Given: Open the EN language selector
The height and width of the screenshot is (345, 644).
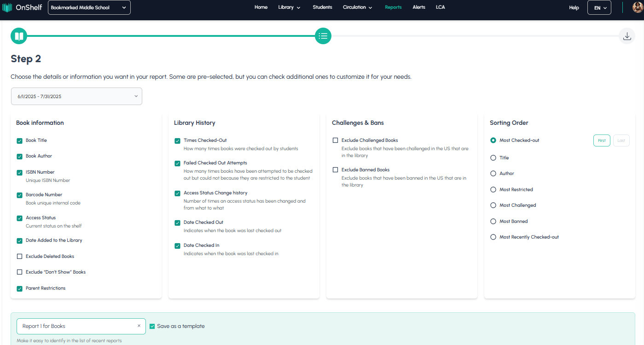Looking at the screenshot, I should pos(599,8).
